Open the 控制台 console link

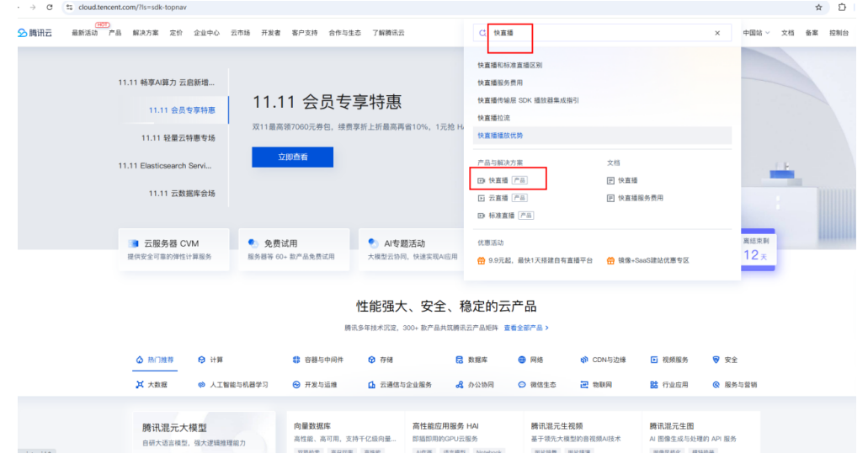[x=839, y=33]
